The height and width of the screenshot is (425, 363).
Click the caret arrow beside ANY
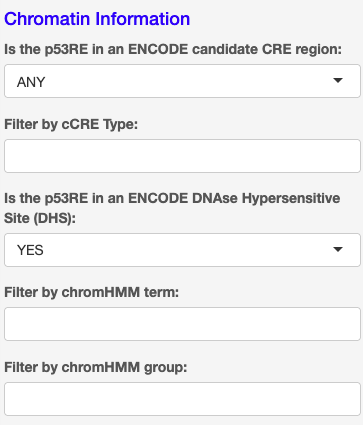[338, 80]
